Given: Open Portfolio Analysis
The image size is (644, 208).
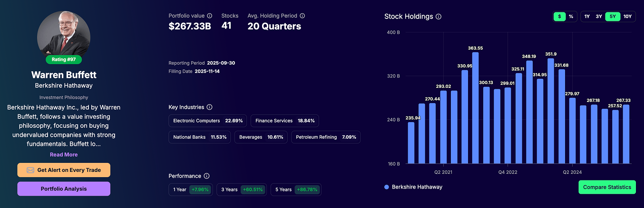Looking at the screenshot, I should 64,189.
